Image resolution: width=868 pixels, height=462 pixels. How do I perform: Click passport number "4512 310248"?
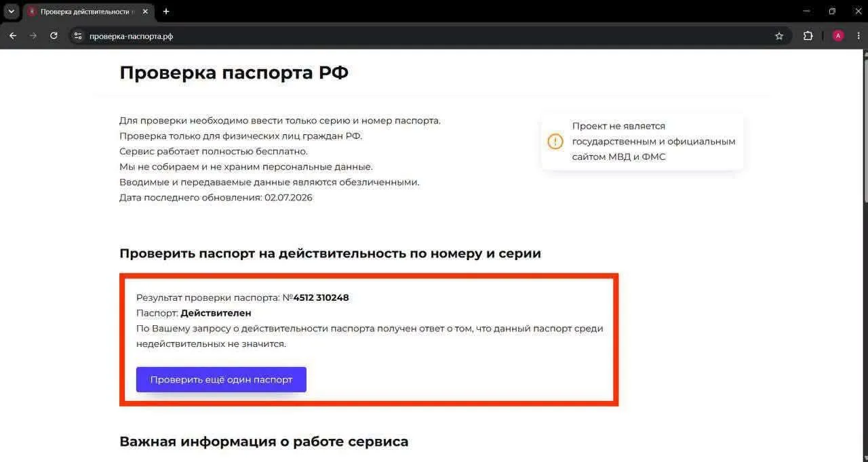(321, 297)
